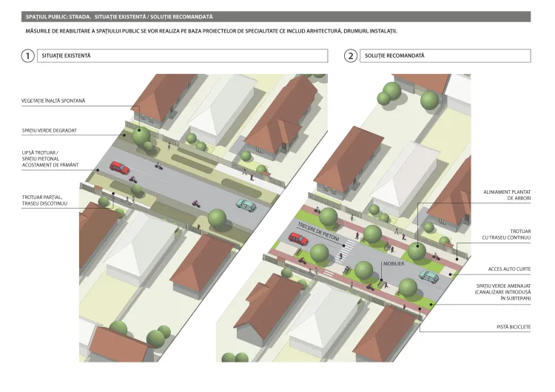Click the SOLUȚIE RECOMANDATĂ title box
This screenshot has height=392, width=555.
pos(446,56)
